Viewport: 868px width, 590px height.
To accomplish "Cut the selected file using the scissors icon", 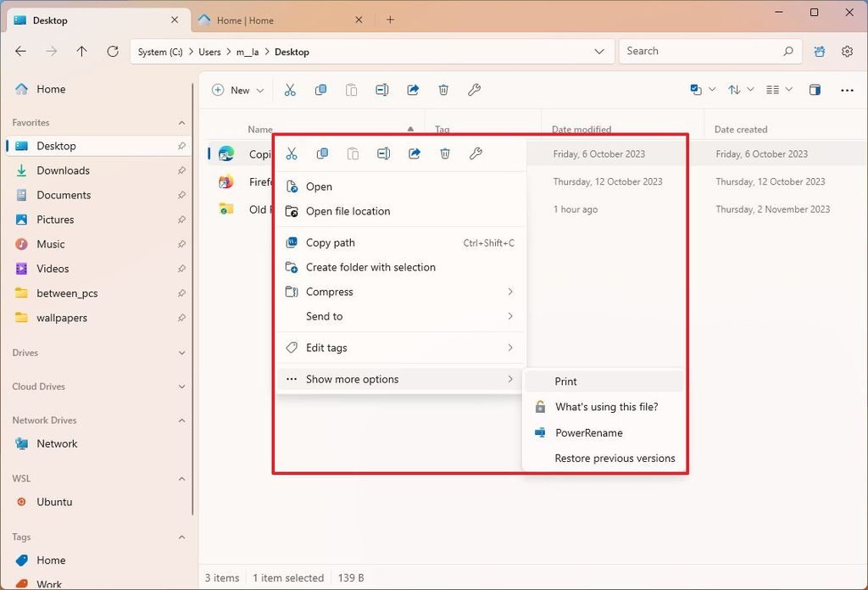I will (291, 89).
